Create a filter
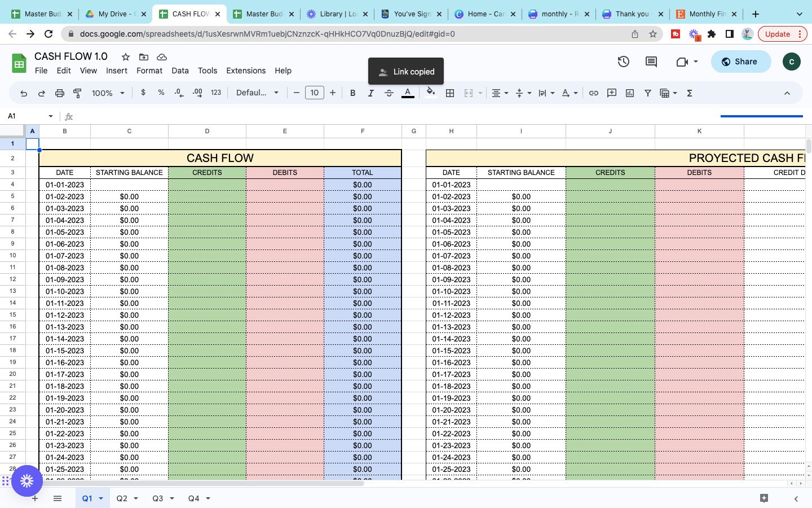812x508 pixels. [x=647, y=93]
